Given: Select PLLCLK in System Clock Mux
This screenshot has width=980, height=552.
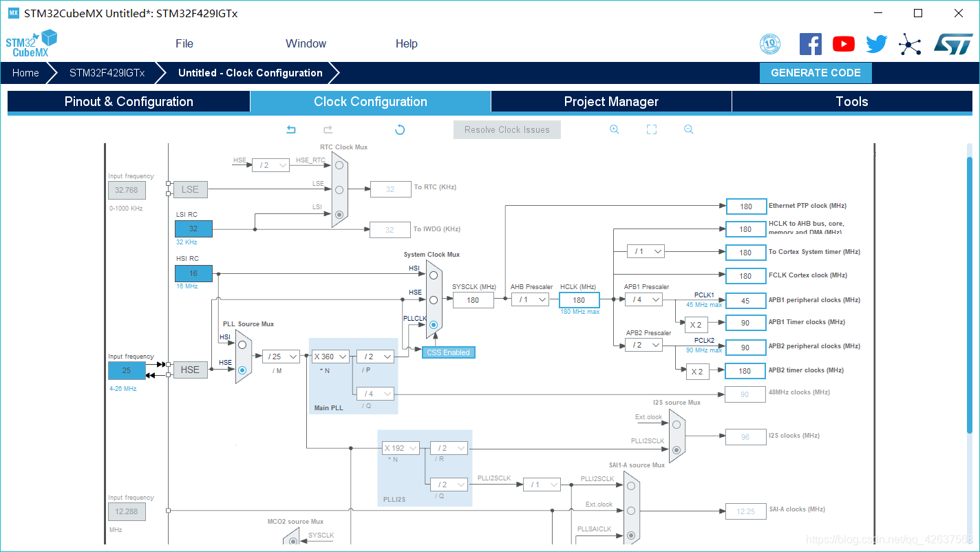Looking at the screenshot, I should pyautogui.click(x=433, y=324).
